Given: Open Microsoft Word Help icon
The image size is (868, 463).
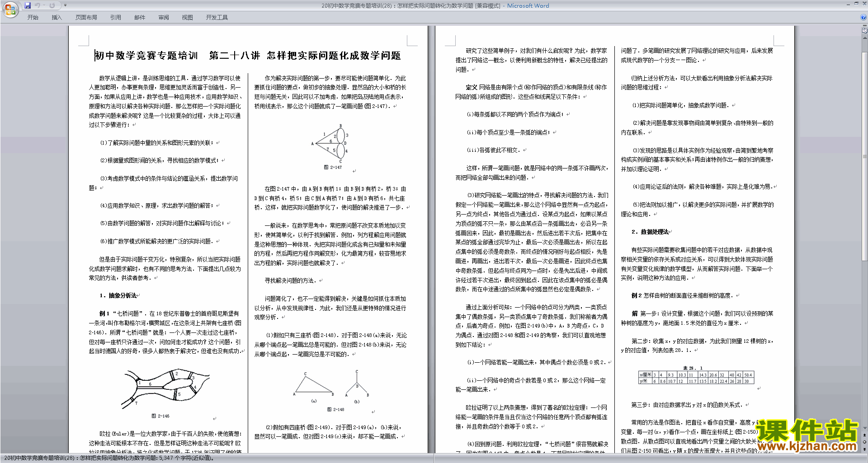Looking at the screenshot, I should click(x=863, y=18).
